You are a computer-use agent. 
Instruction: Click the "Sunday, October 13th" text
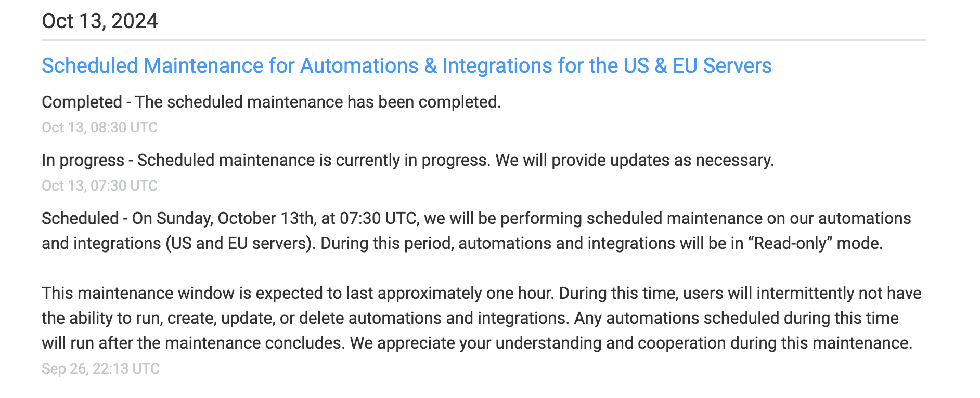pos(236,218)
